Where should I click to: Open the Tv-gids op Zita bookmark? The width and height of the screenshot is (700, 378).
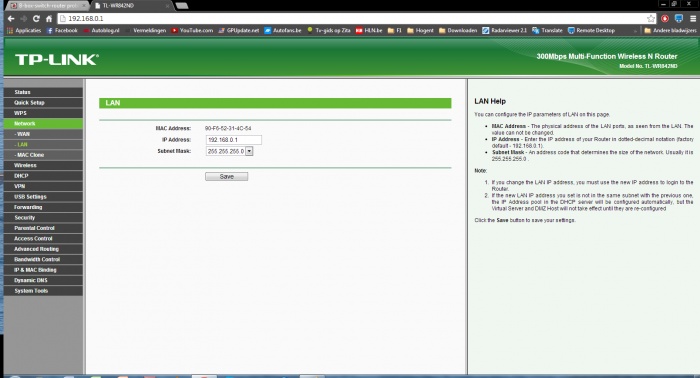329,30
